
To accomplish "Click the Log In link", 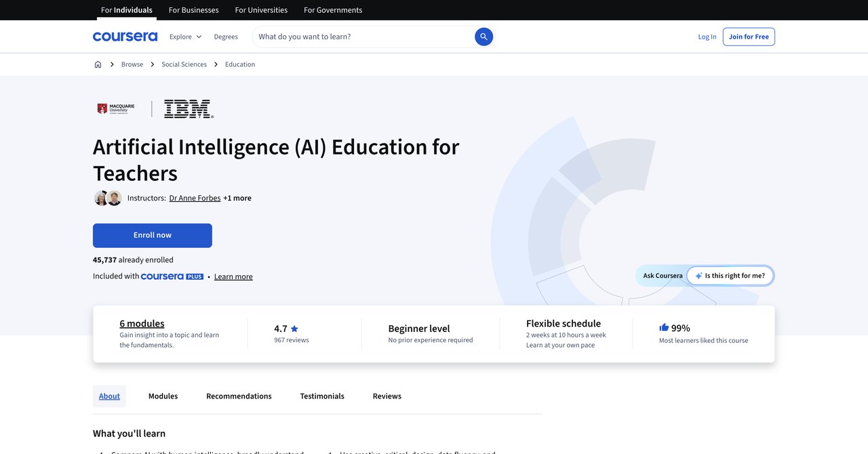I will (x=707, y=37).
